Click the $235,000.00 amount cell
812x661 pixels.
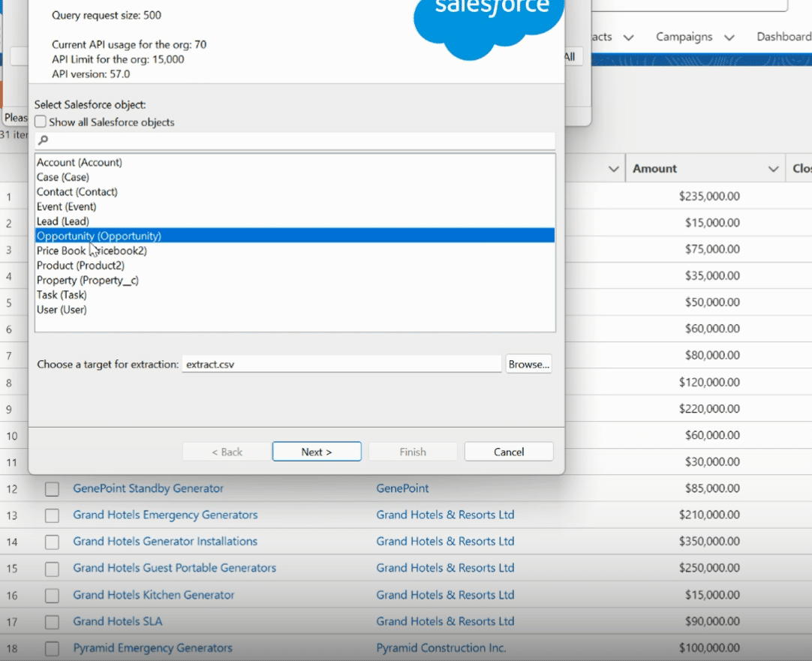pyautogui.click(x=709, y=196)
